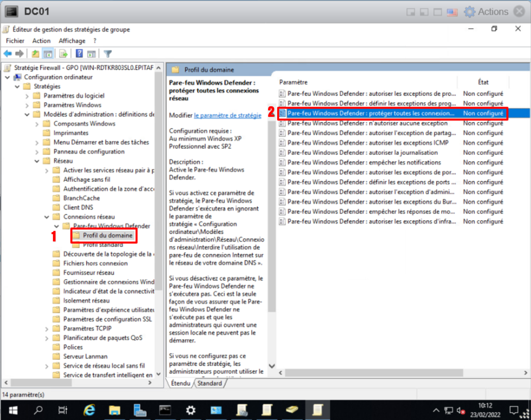Open the Affichage menu
The image size is (531, 420).
72,41
